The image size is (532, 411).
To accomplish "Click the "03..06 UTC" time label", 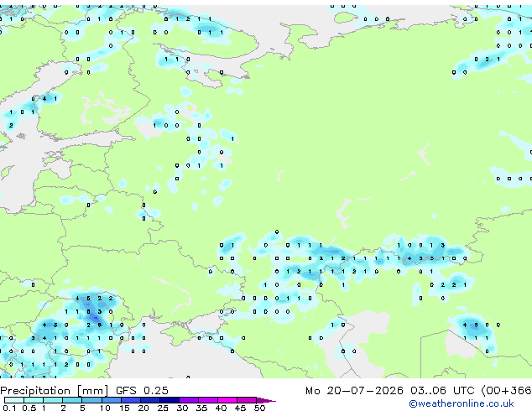I will [x=442, y=391].
